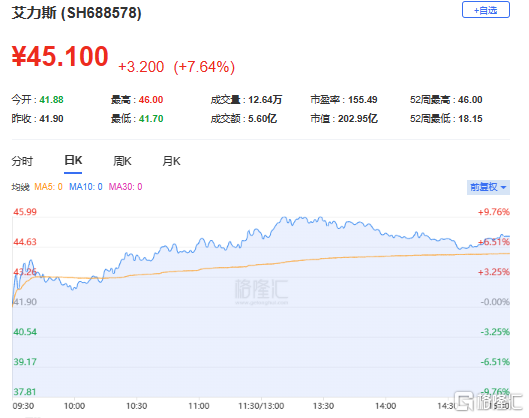Click the 14:00 time axis marker
529x418 pixels.
386,406
